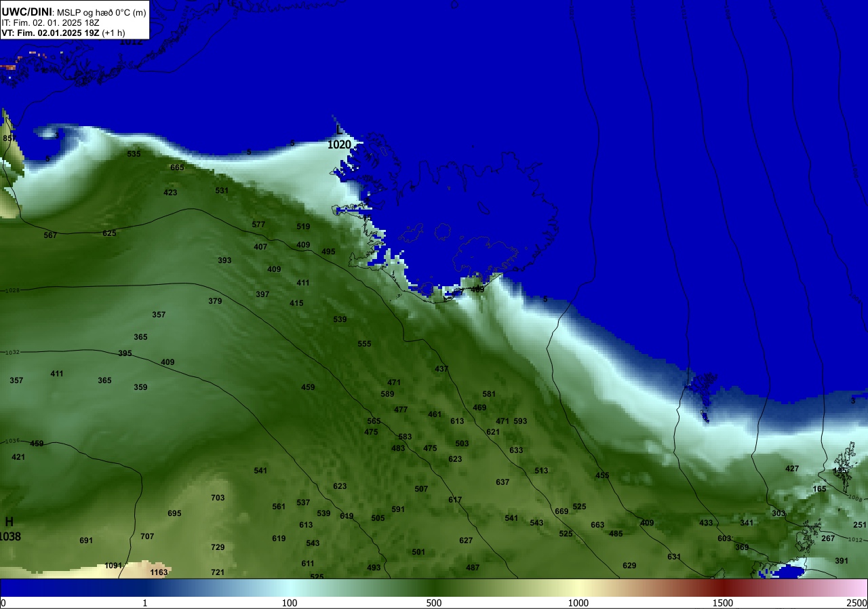Click the height value '555'
Screen dimensions: 868x609
point(364,344)
